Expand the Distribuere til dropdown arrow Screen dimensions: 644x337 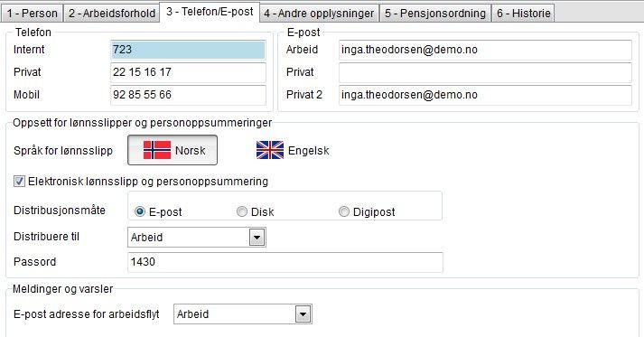(257, 237)
